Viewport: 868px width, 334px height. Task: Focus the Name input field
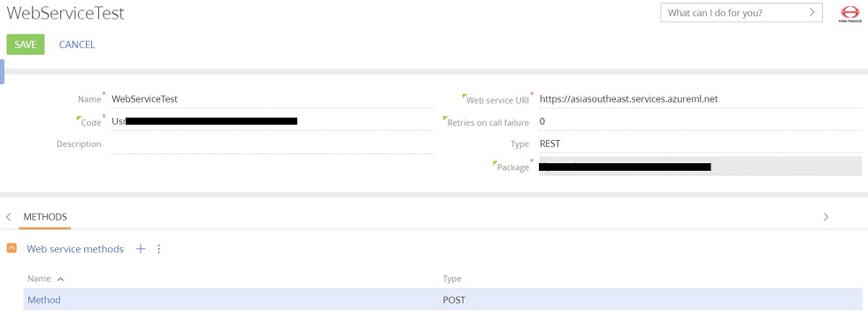pos(273,99)
